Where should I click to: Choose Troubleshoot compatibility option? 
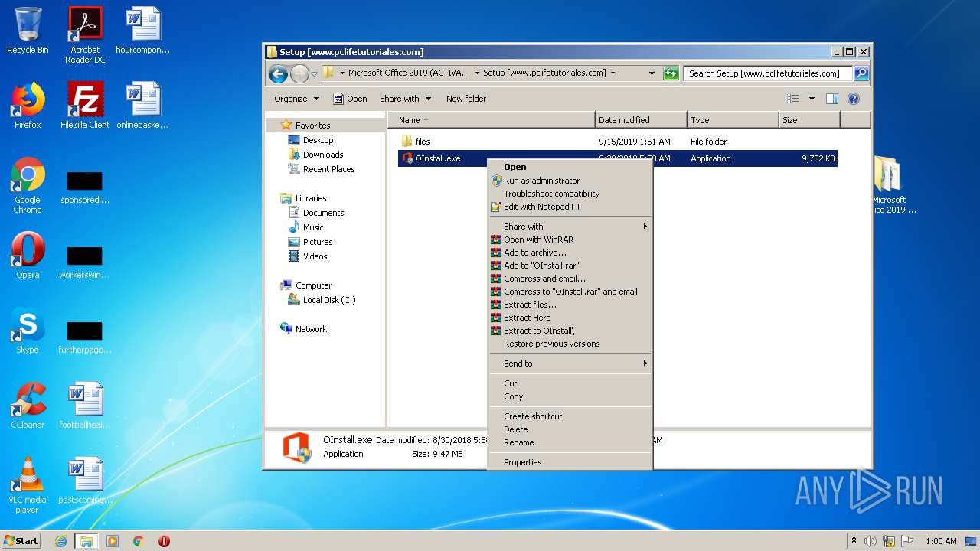pyautogui.click(x=570, y=194)
